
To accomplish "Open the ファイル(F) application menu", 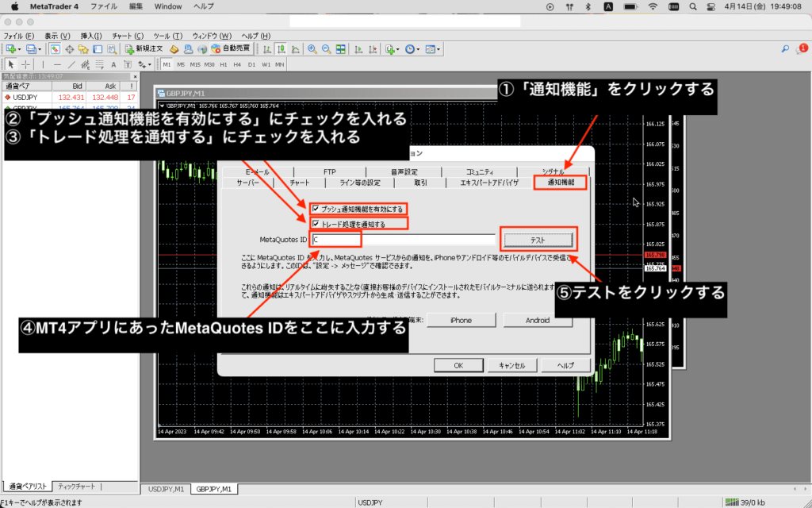I will (19, 37).
